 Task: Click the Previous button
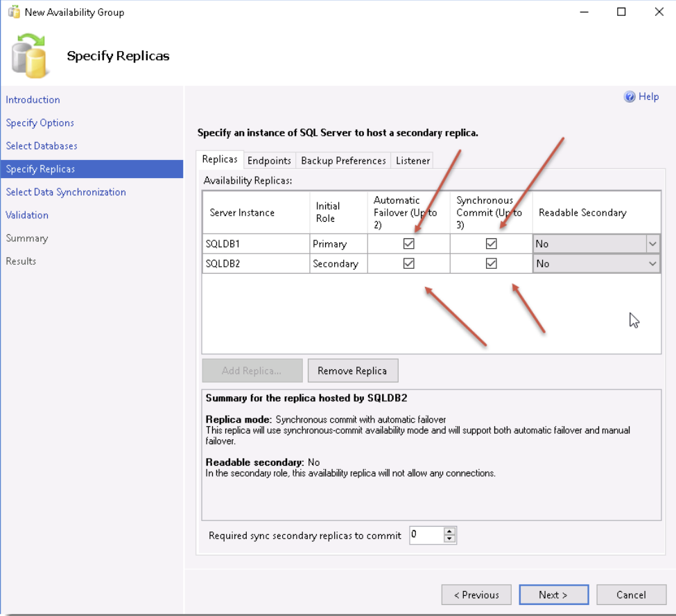476,595
